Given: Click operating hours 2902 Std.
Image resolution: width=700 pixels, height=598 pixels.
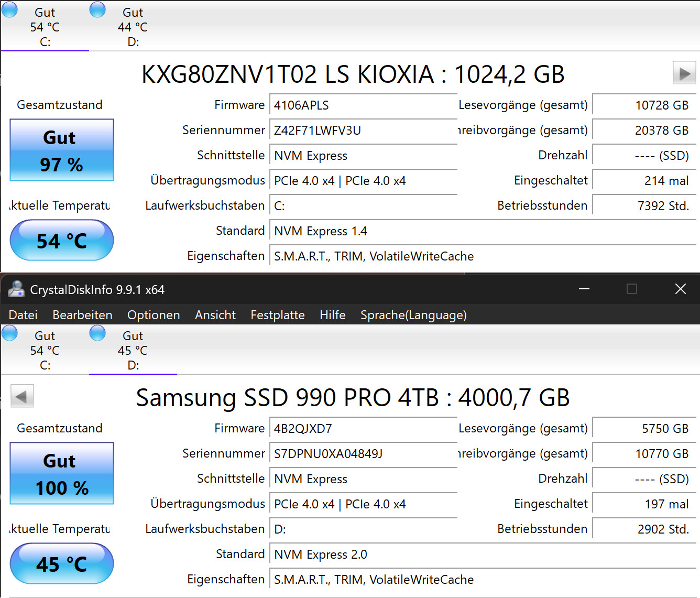Looking at the screenshot, I should [x=644, y=529].
